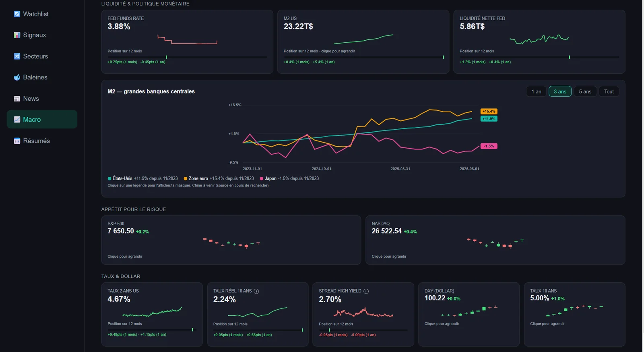Click the teal États-Unis legend dot
Viewport: 644px width, 352px height.
click(109, 178)
